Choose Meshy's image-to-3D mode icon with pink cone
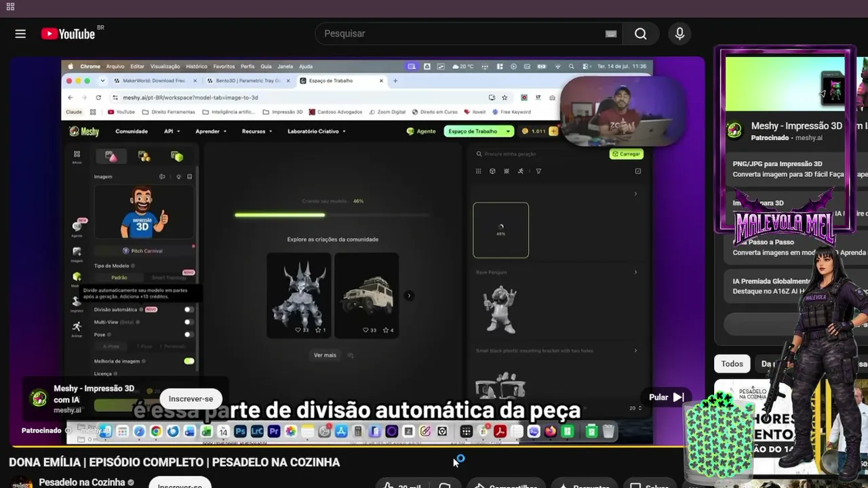The height and width of the screenshot is (488, 868). (111, 157)
